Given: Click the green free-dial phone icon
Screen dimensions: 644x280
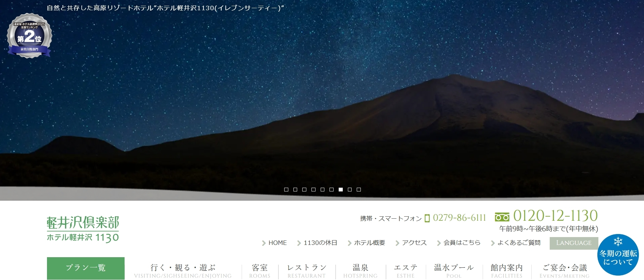Looking at the screenshot, I should [502, 217].
